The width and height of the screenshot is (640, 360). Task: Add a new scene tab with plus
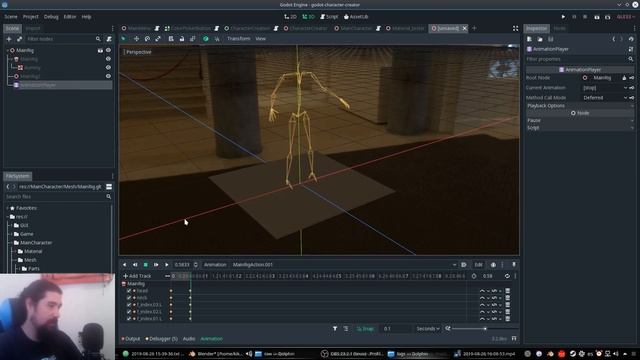tap(474, 28)
